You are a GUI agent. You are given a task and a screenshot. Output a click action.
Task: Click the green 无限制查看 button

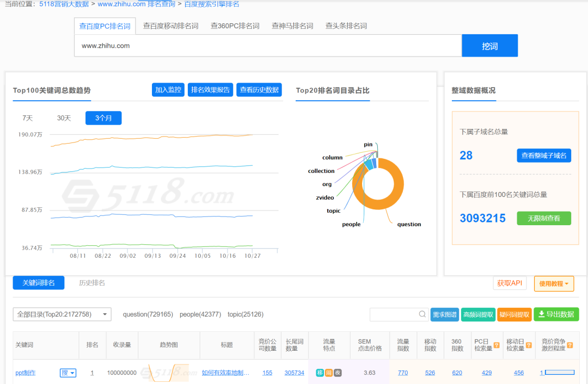[544, 219]
